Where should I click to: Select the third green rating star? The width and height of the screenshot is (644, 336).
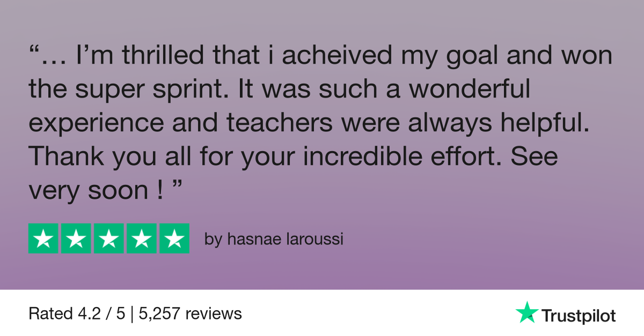point(109,238)
